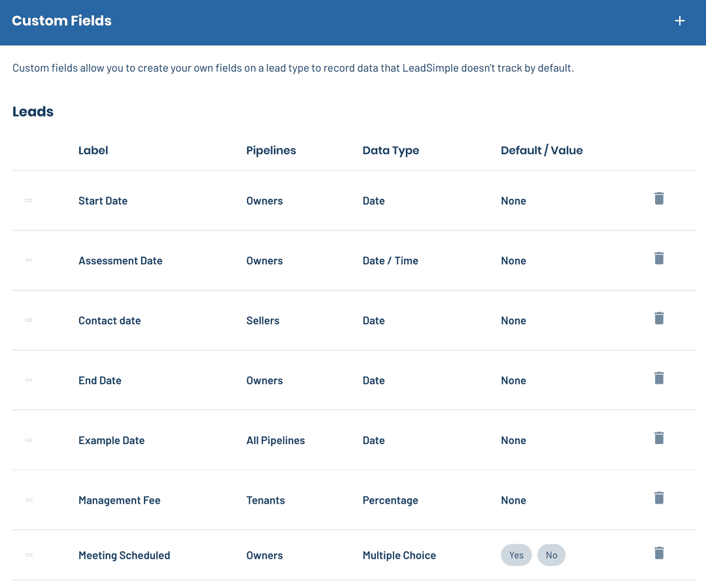706x588 pixels.
Task: Click drag handle for Start Date row
Action: point(29,200)
